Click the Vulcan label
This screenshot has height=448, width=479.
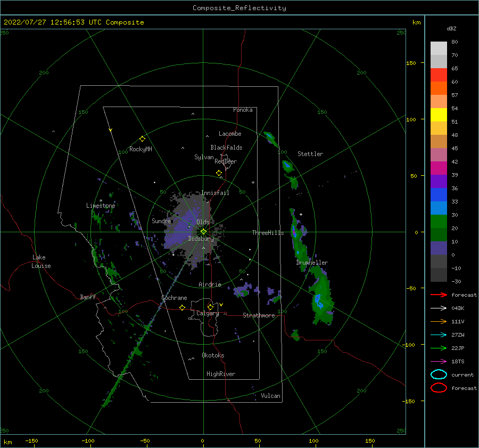coord(271,396)
